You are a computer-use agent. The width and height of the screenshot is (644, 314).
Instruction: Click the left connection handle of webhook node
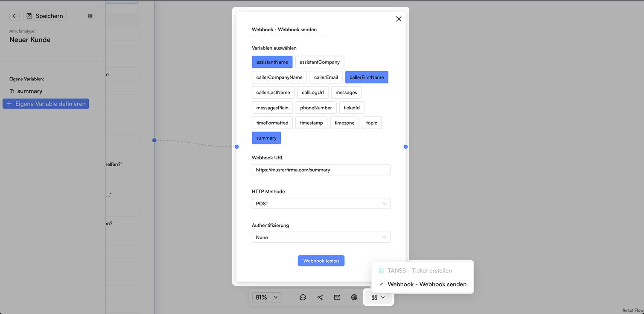pyautogui.click(x=237, y=147)
